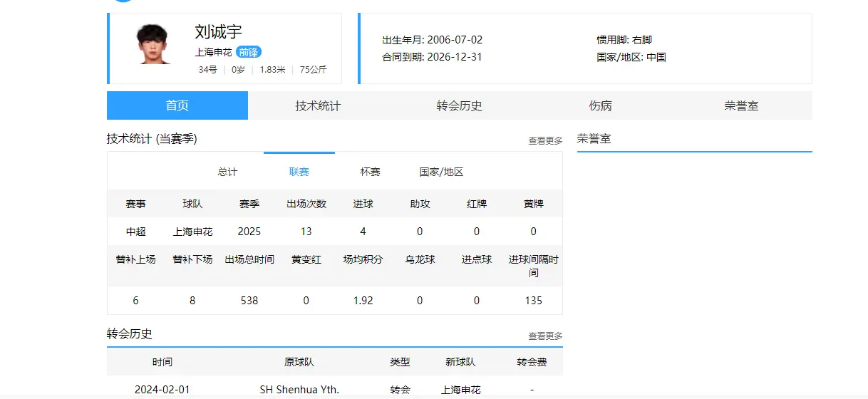Click 中超 competition in stats table

(135, 232)
